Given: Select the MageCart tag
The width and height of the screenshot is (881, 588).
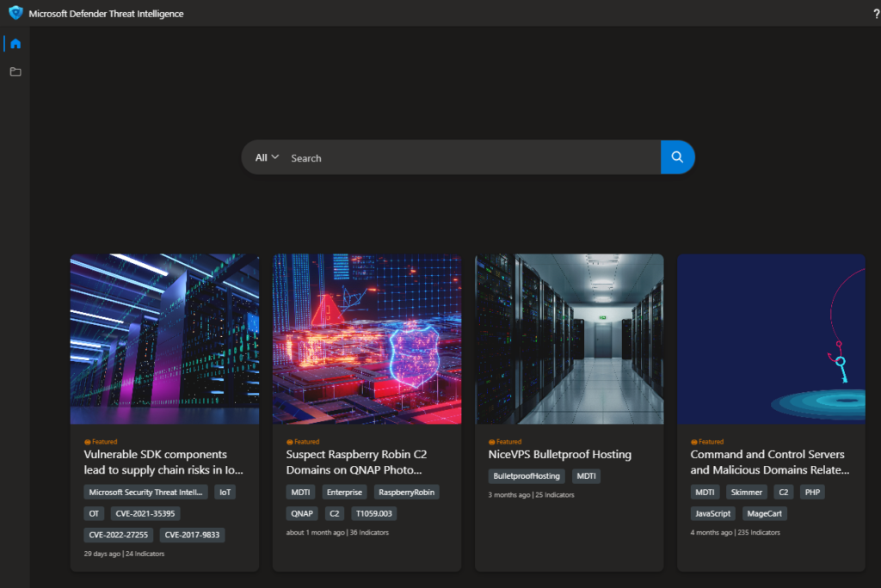Looking at the screenshot, I should click(x=764, y=513).
